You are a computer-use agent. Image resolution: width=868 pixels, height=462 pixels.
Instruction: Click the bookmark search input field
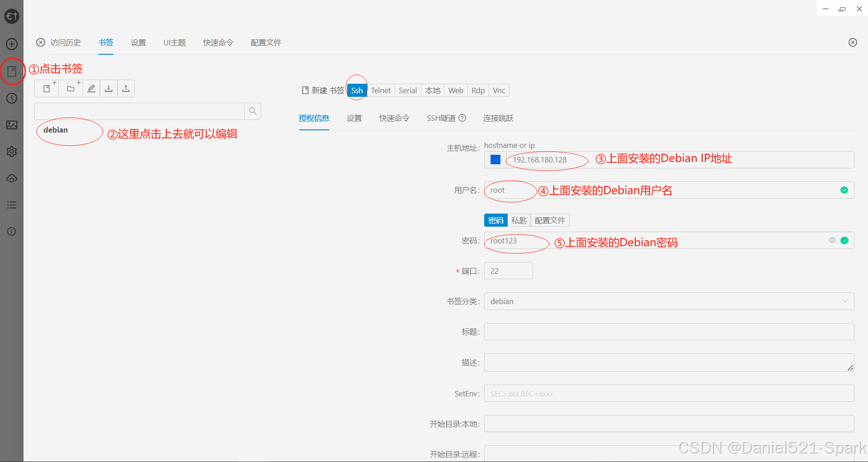point(140,111)
